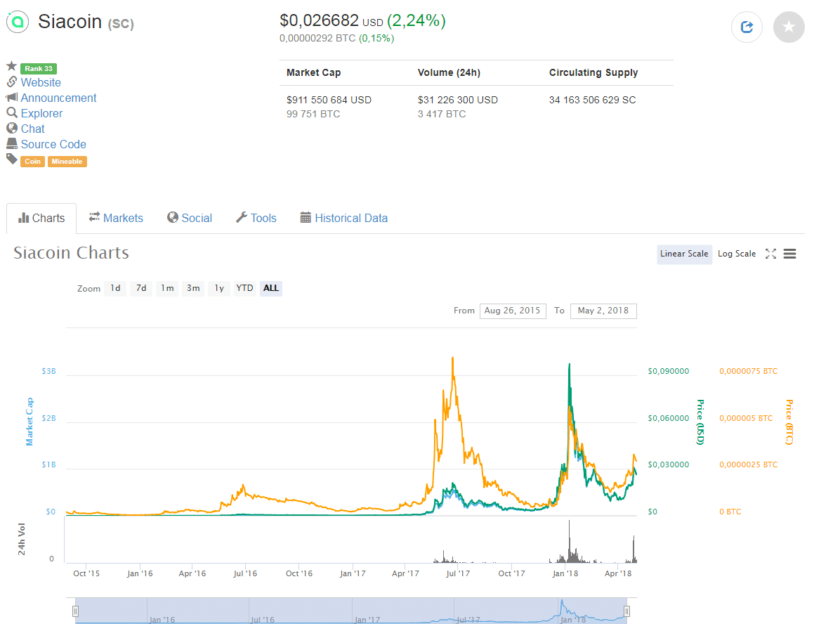Click the From date field

point(513,311)
